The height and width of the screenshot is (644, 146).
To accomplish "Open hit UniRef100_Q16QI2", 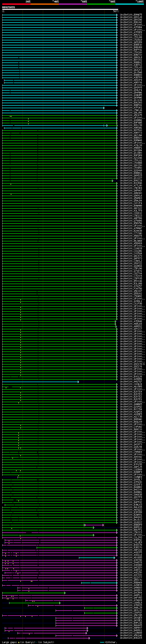I will (131, 522).
